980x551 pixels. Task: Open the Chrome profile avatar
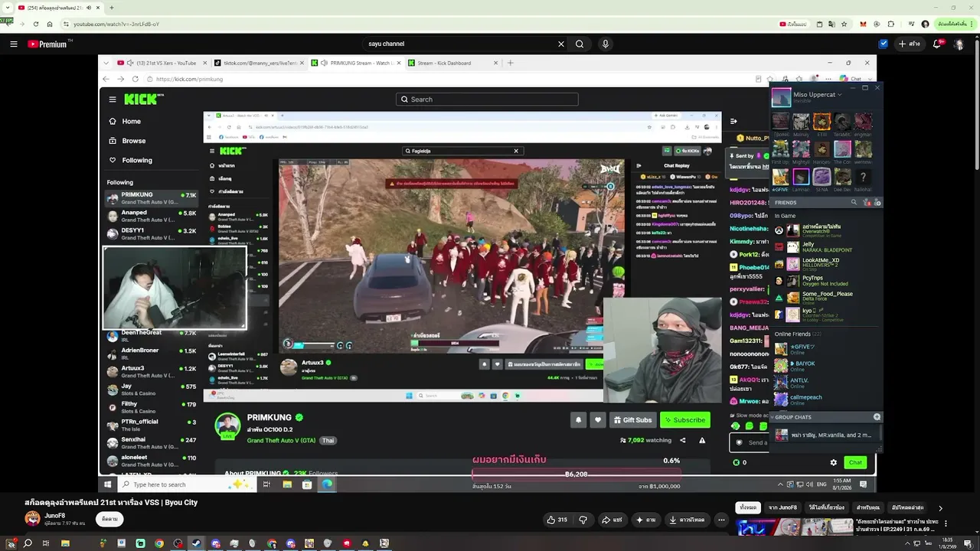tap(925, 24)
